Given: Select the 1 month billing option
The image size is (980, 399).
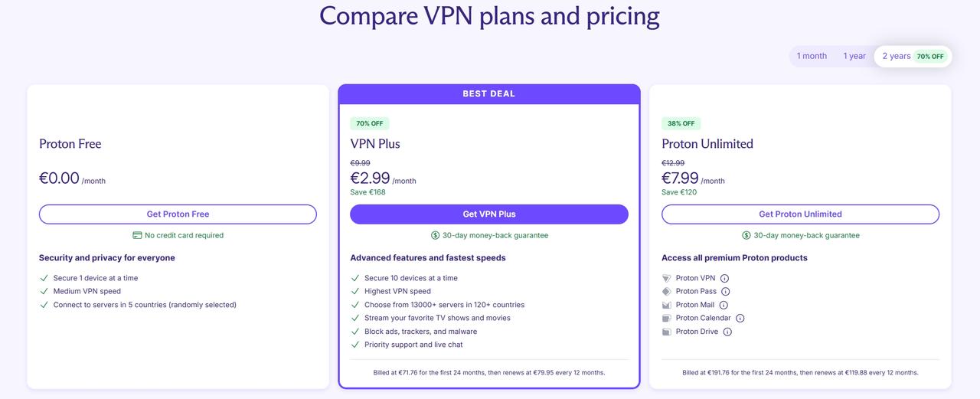Looking at the screenshot, I should pyautogui.click(x=812, y=56).
